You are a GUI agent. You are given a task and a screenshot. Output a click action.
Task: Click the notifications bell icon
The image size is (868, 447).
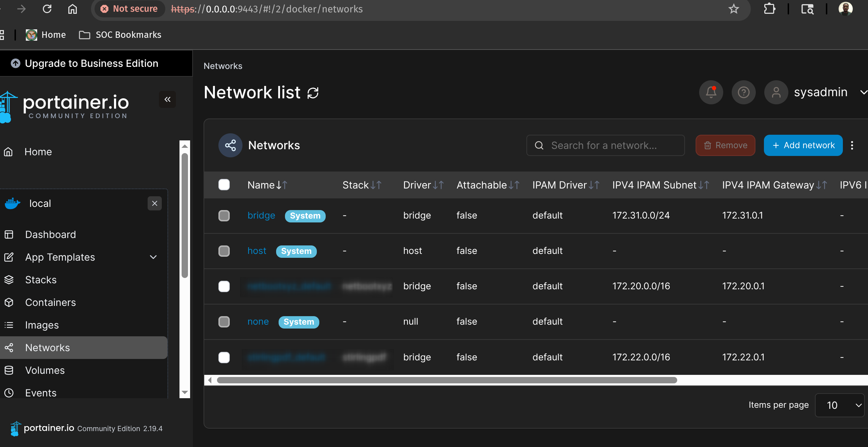(x=711, y=92)
